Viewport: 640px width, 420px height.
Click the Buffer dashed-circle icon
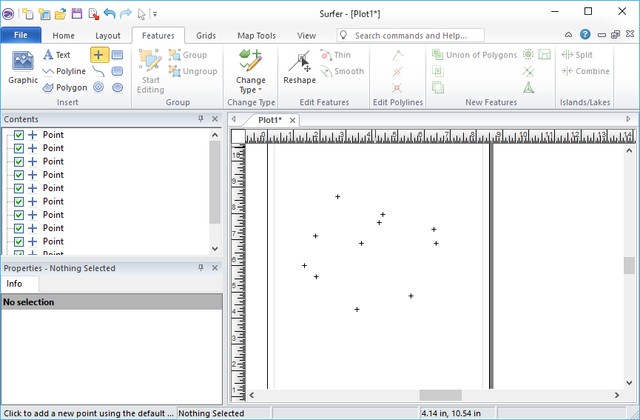click(x=528, y=54)
